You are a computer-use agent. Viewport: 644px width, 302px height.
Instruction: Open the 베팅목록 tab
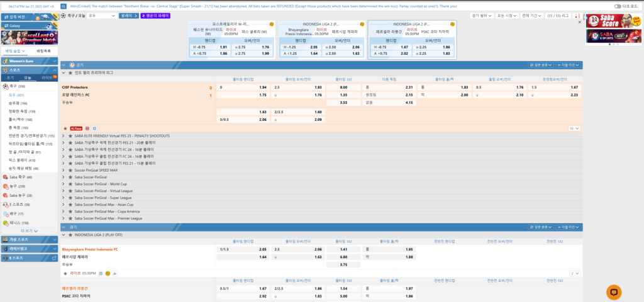point(43,52)
